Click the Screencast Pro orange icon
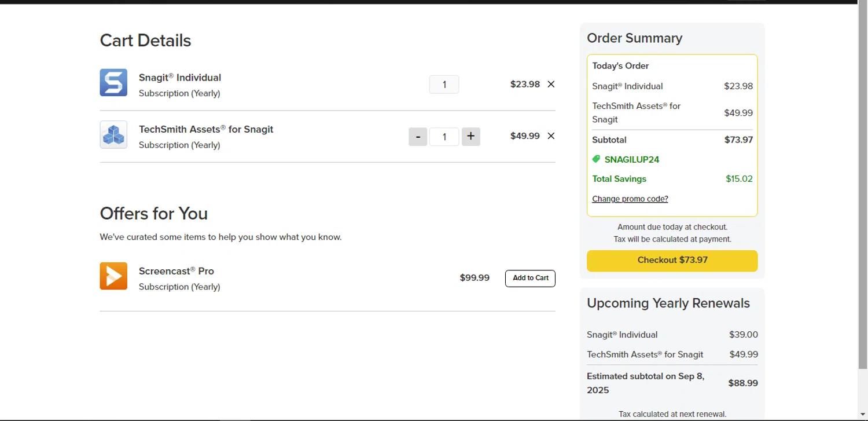The image size is (868, 421). point(113,276)
